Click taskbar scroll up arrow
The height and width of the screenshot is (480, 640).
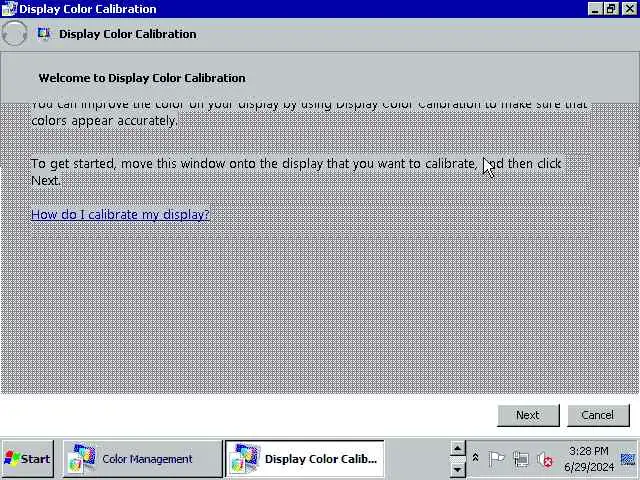(458, 448)
